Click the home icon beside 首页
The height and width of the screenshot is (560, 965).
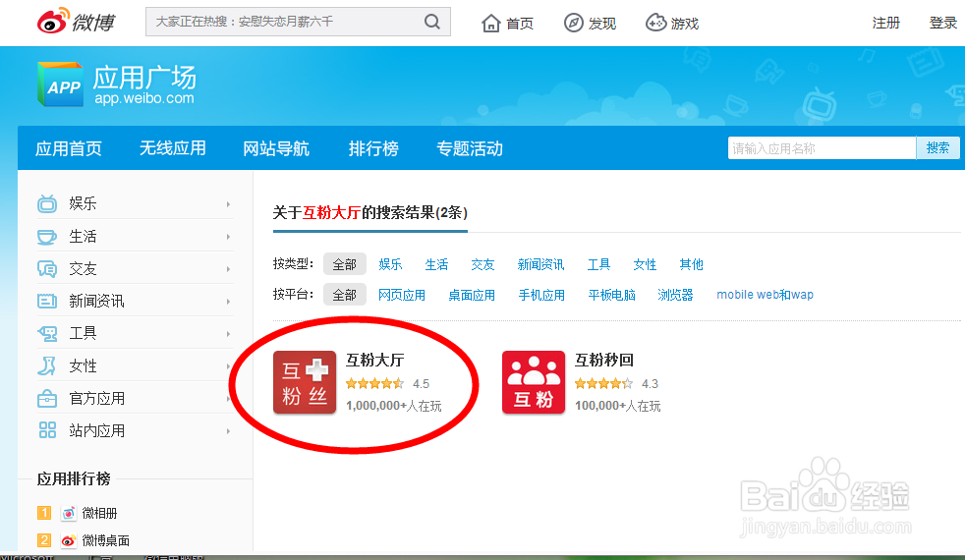[x=490, y=23]
